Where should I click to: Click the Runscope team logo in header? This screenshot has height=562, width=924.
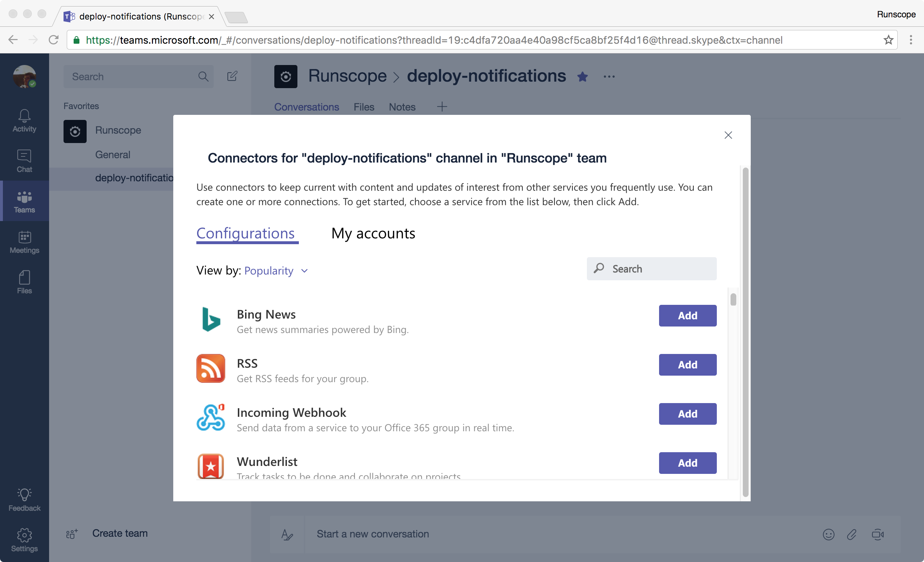(286, 77)
